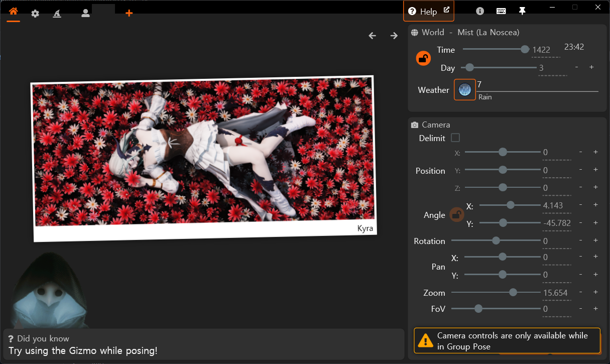Click the Kyra gallery photo

coord(203,159)
